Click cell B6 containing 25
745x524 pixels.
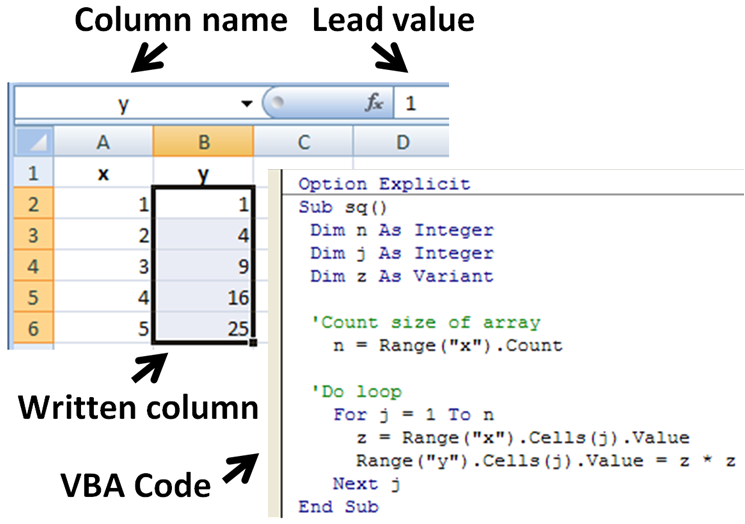pos(203,329)
